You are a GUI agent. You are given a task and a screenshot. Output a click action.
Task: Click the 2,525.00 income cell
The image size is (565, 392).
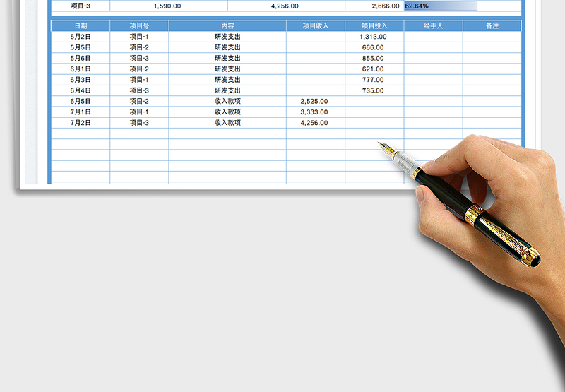point(315,101)
